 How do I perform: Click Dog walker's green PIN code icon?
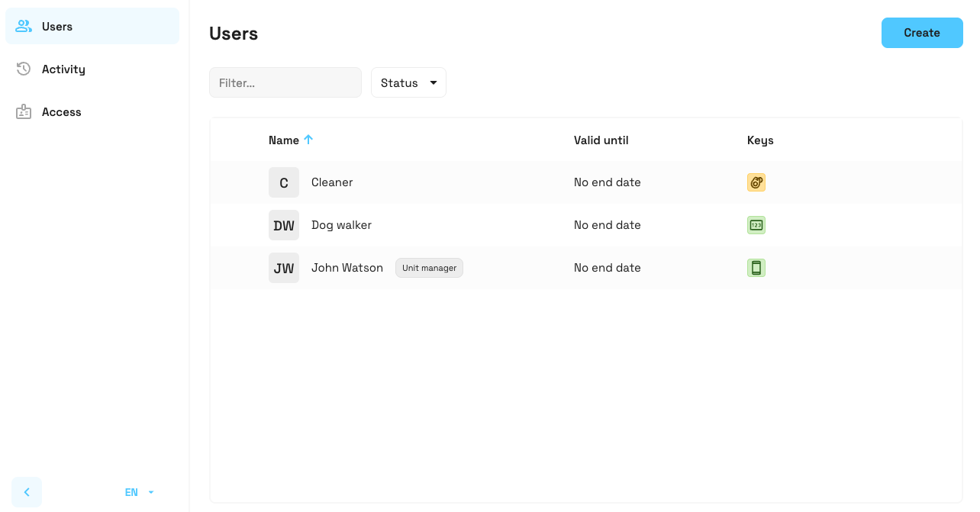pyautogui.click(x=756, y=225)
